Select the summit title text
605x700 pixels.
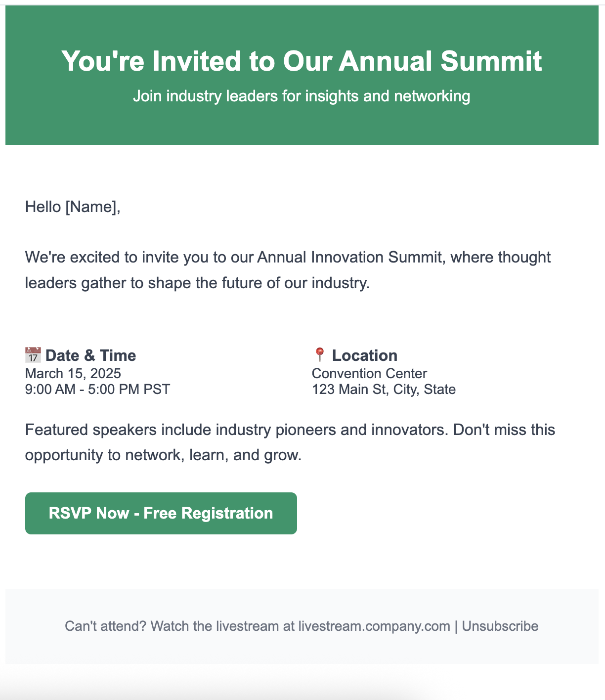(302, 61)
